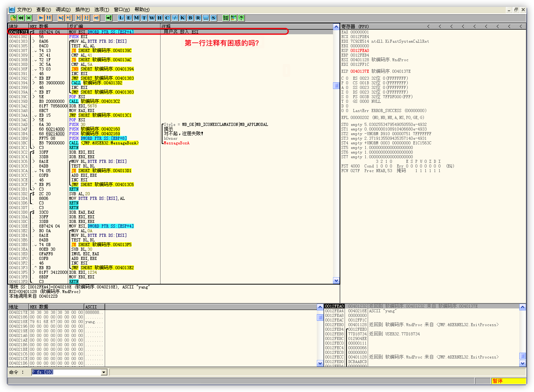Toggle the C carry flag value
The image size is (534, 392).
[347, 78]
